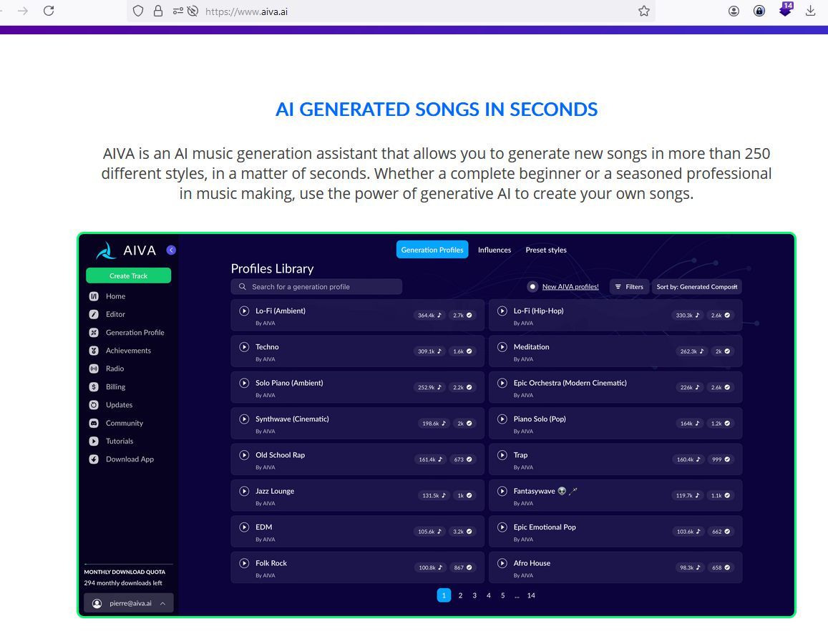Play the Synthwave (Cinematic) preview
Image resolution: width=828 pixels, height=644 pixels.
pos(244,419)
